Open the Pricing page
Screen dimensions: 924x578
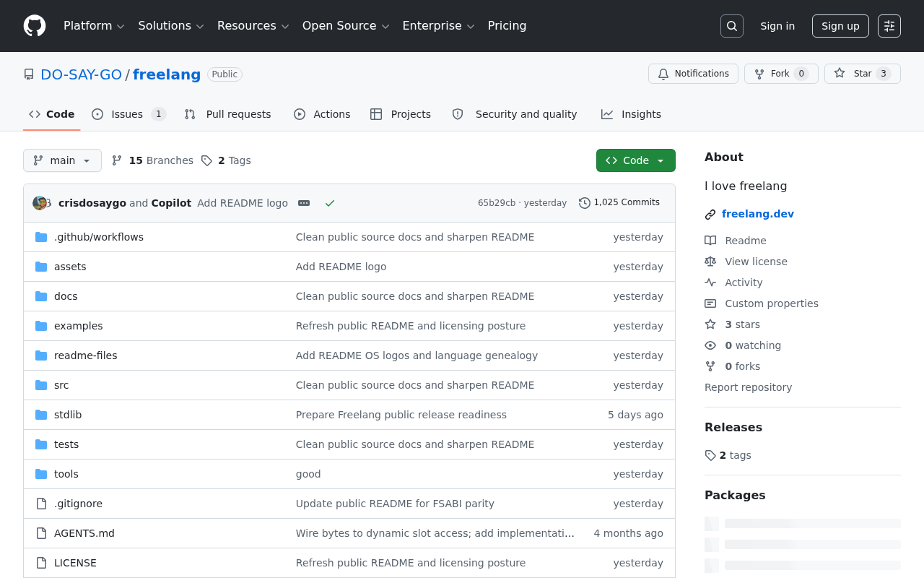(507, 26)
